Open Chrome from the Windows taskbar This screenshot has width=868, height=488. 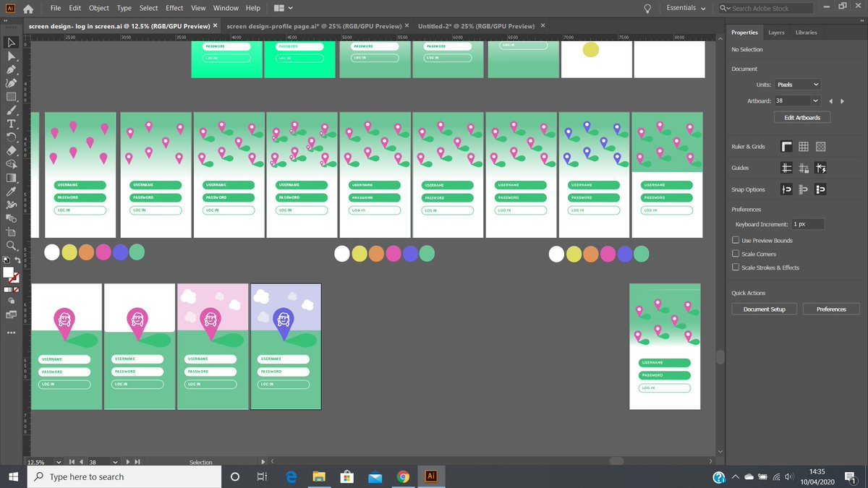click(x=403, y=476)
